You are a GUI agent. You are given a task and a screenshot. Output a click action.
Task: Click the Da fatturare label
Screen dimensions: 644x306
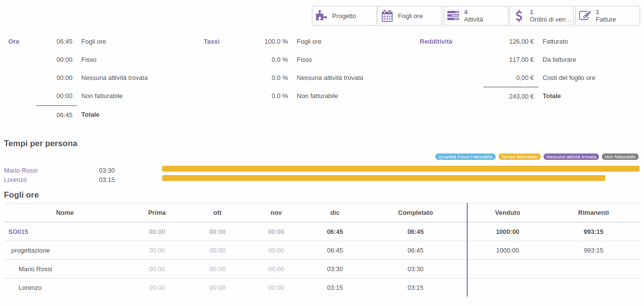[x=559, y=60]
